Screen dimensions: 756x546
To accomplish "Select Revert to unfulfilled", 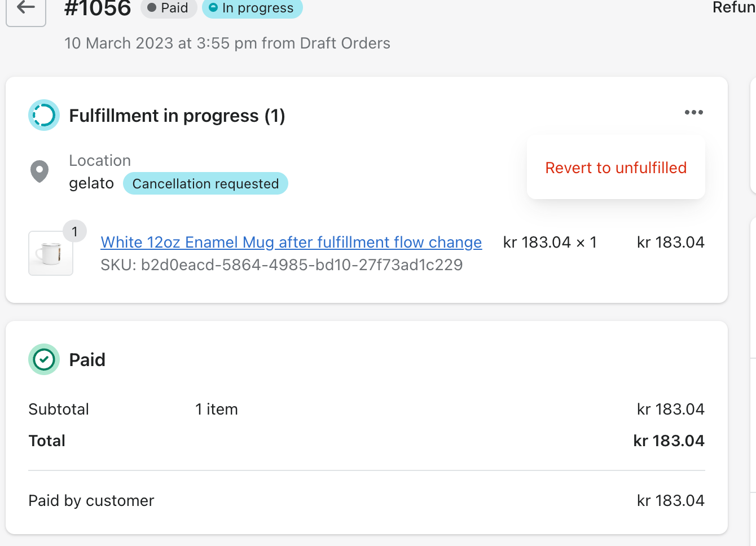I will coord(616,168).
